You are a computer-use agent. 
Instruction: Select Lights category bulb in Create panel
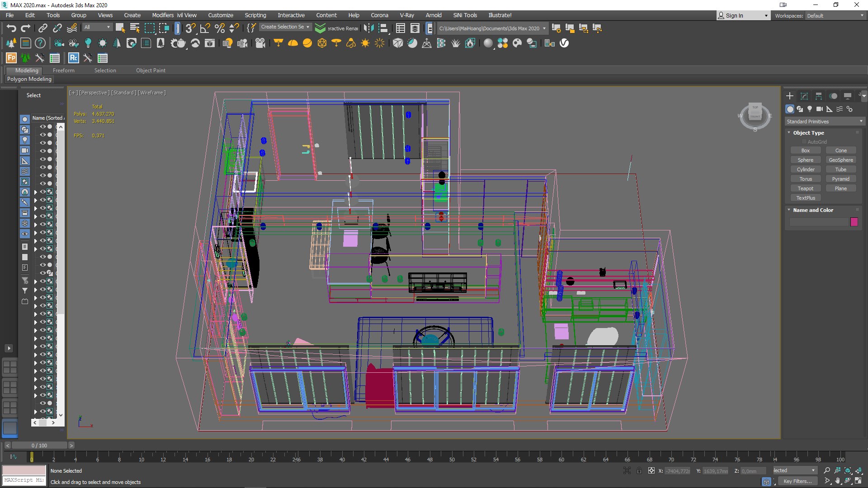[x=810, y=109]
